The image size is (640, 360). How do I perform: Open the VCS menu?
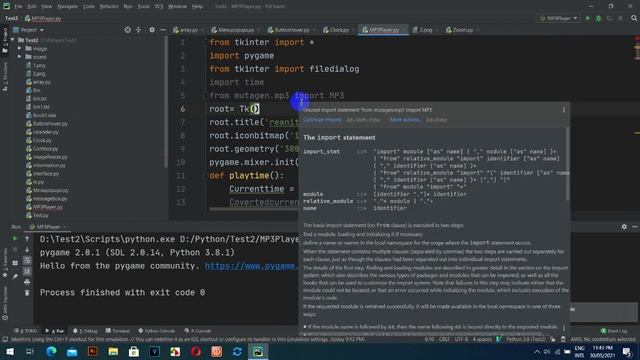159,7
